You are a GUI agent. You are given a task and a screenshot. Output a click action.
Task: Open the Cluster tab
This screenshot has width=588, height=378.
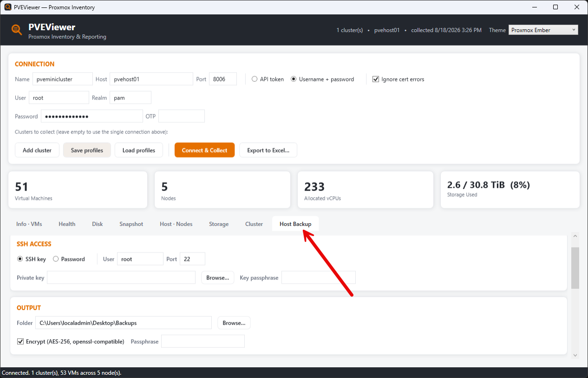coord(254,224)
